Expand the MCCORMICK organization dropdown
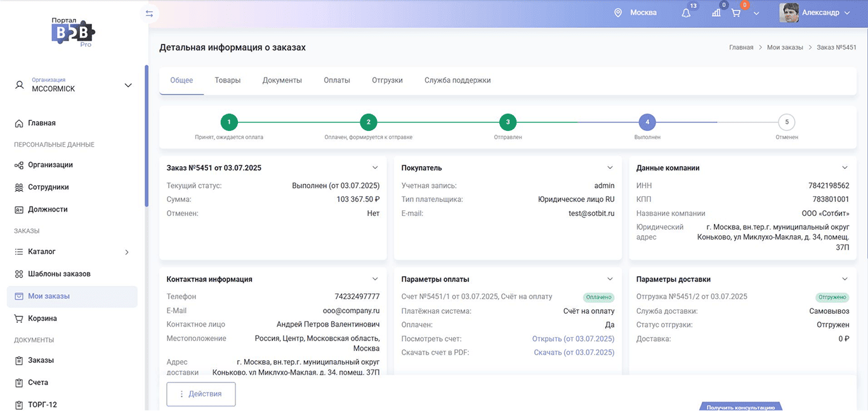The width and height of the screenshot is (868, 411). [128, 85]
